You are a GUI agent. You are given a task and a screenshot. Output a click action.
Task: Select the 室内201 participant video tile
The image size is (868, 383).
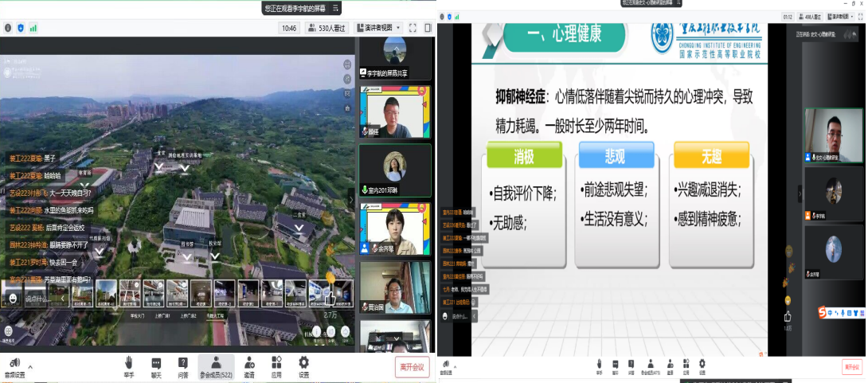[395, 170]
